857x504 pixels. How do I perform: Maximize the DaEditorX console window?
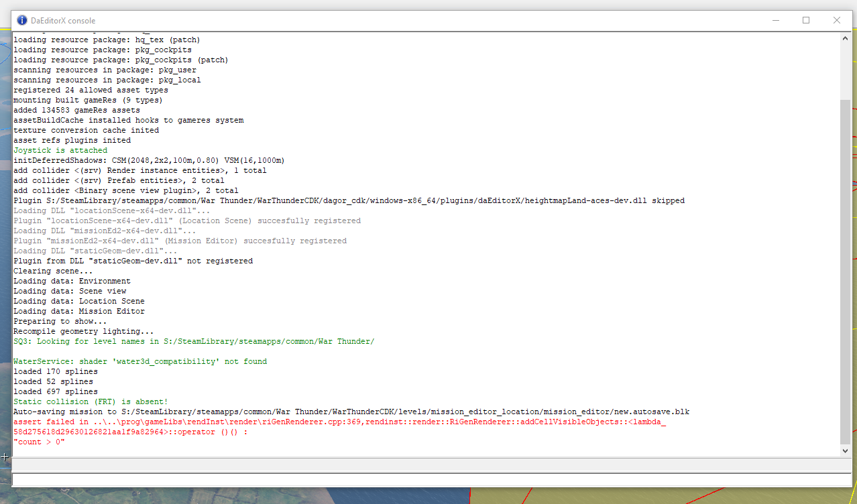pyautogui.click(x=806, y=20)
